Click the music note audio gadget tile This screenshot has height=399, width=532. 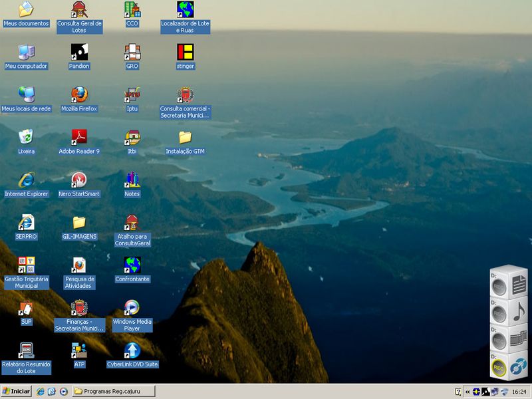tap(518, 311)
